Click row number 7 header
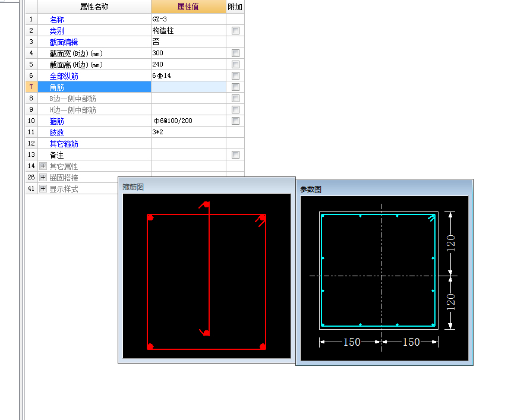530x420 pixels. [x=31, y=87]
